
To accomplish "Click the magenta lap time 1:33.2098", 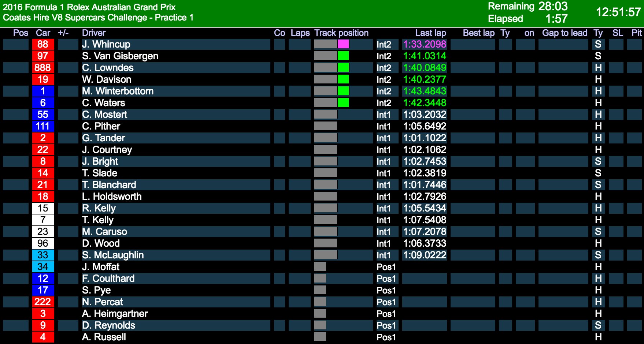I will [x=425, y=44].
